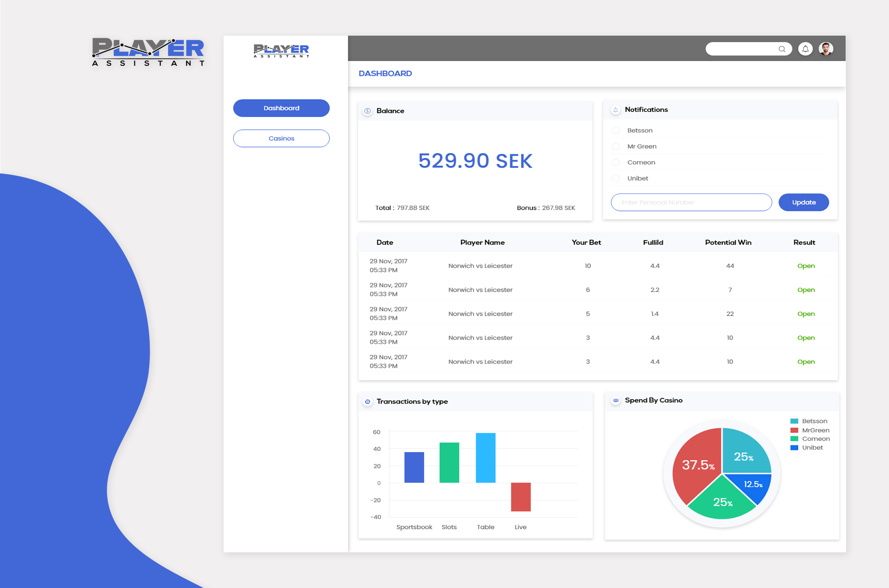Click the Betsson legend color swatch

pyautogui.click(x=794, y=421)
